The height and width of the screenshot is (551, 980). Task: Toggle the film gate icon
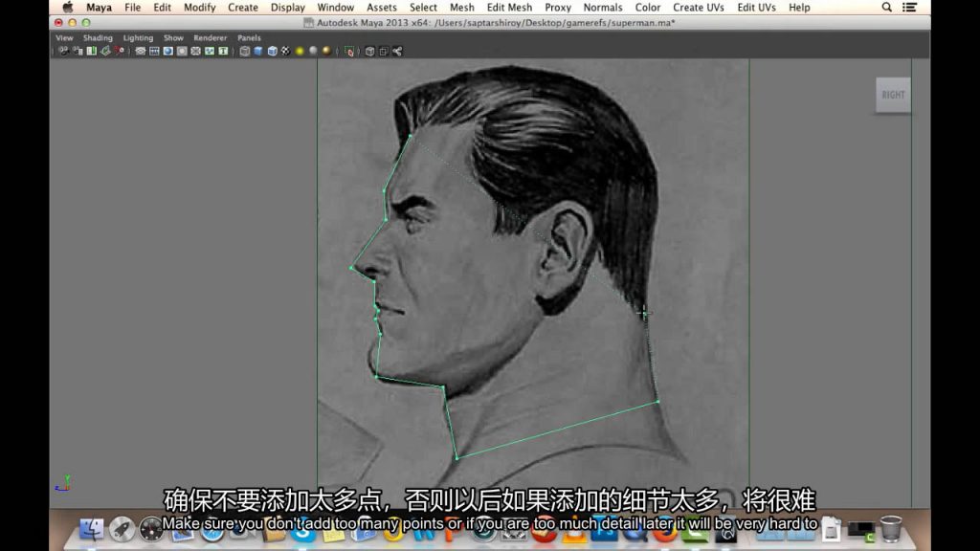click(154, 52)
